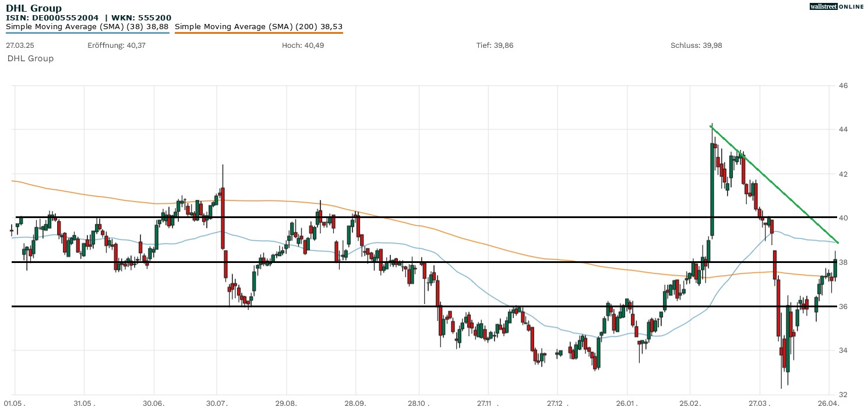Click the 30.07. date axis label
This screenshot has width=868, height=407.
(217, 403)
